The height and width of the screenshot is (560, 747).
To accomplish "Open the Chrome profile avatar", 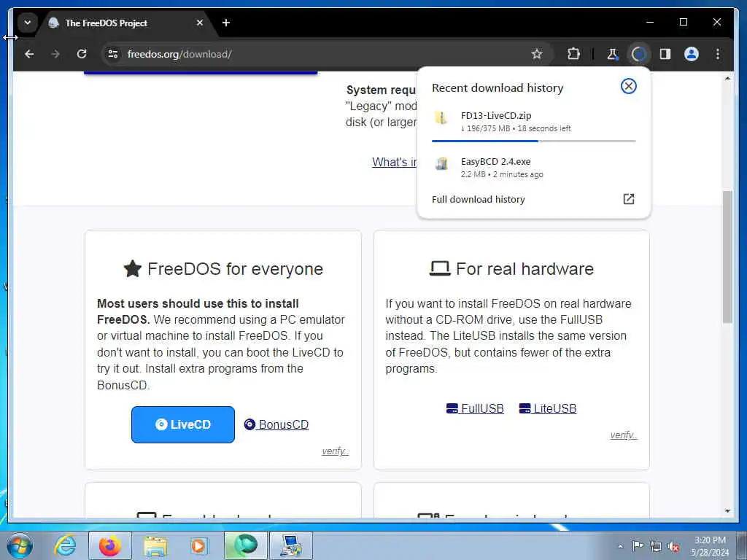I will (692, 54).
